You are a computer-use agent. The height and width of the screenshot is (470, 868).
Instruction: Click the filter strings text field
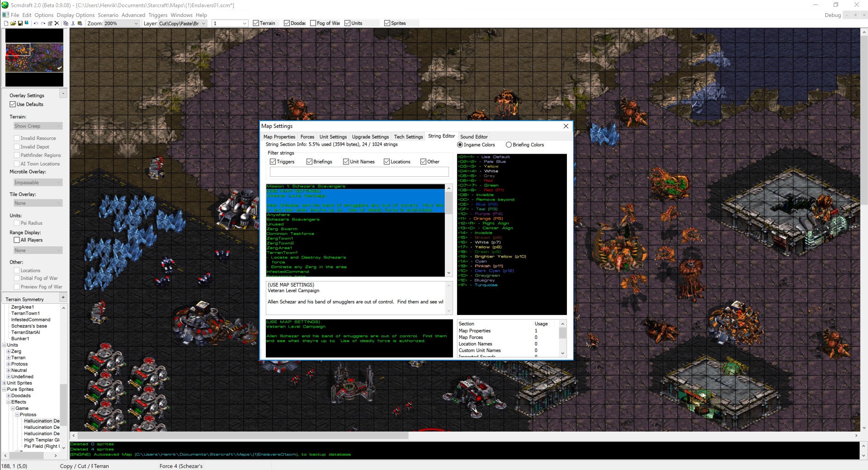[x=359, y=172]
